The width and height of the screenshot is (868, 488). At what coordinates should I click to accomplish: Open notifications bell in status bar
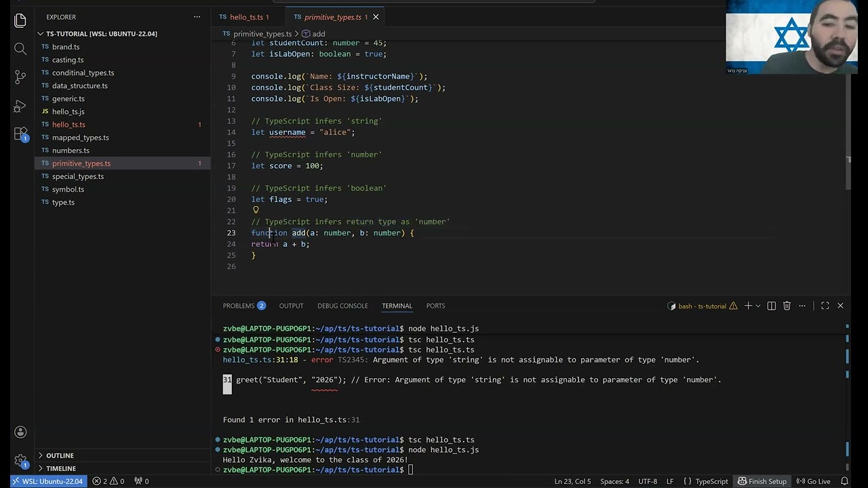[x=845, y=481]
